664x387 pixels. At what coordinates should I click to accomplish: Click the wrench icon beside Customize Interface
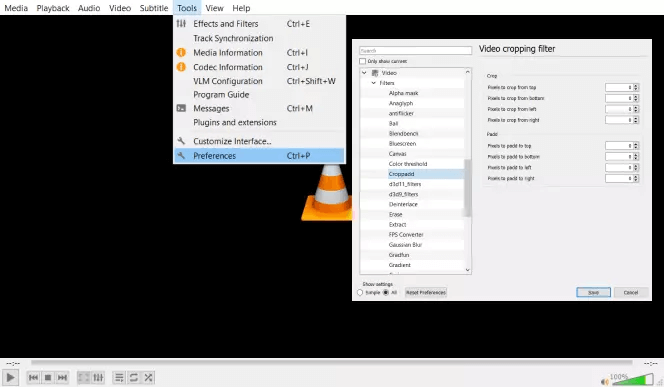tap(181, 141)
